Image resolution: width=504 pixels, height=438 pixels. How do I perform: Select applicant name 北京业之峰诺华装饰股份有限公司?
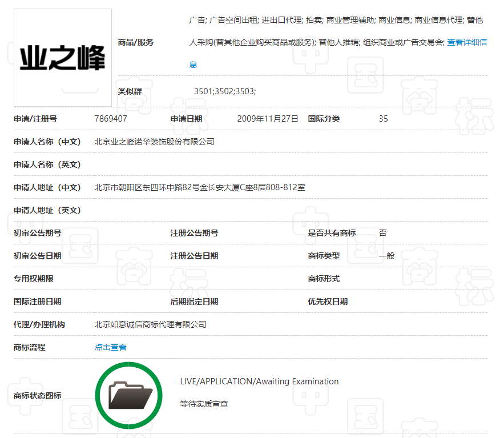tap(154, 142)
